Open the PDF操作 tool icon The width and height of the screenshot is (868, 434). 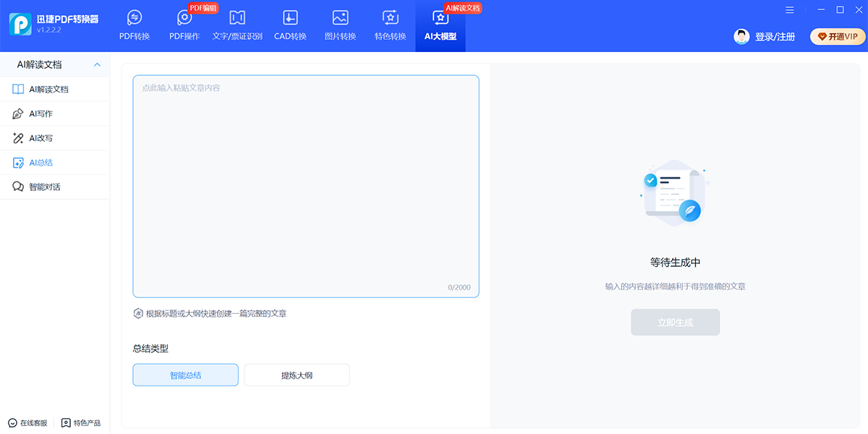(184, 18)
